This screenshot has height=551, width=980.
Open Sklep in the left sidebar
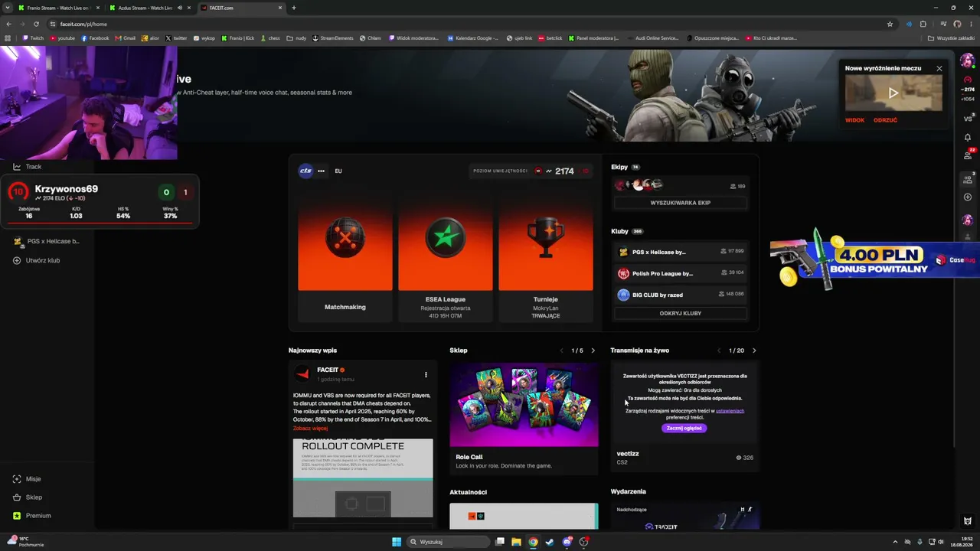point(28,497)
